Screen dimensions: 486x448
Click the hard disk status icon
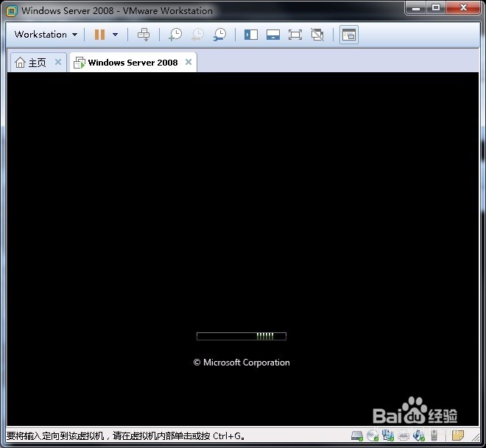pos(356,436)
